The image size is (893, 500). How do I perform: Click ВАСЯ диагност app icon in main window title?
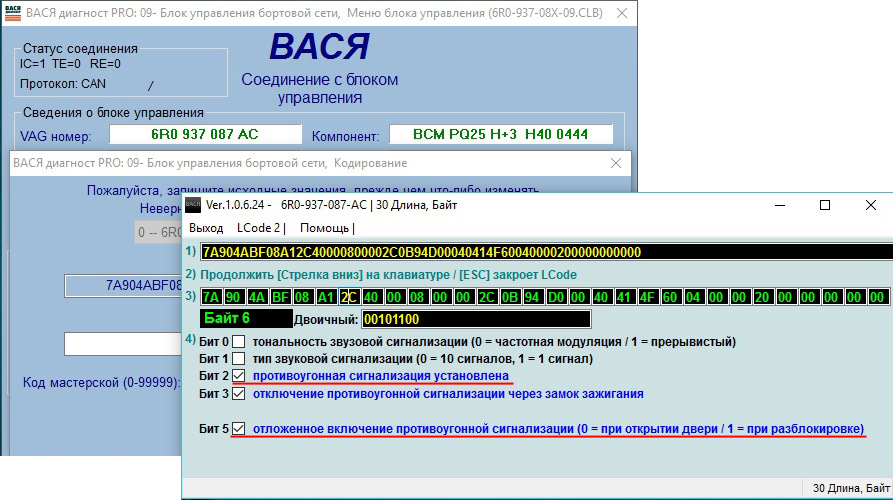point(13,13)
